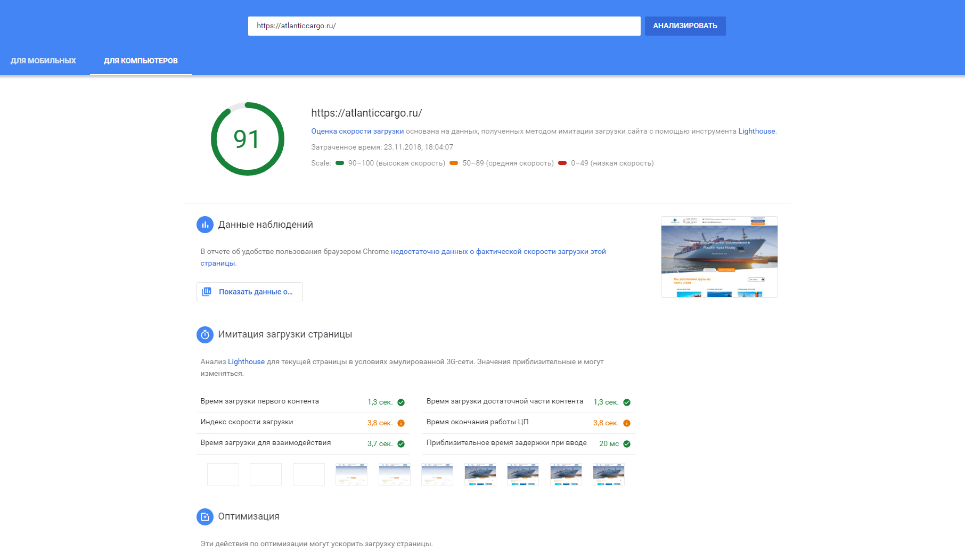Open the Lighthouse link in the header description

(756, 131)
